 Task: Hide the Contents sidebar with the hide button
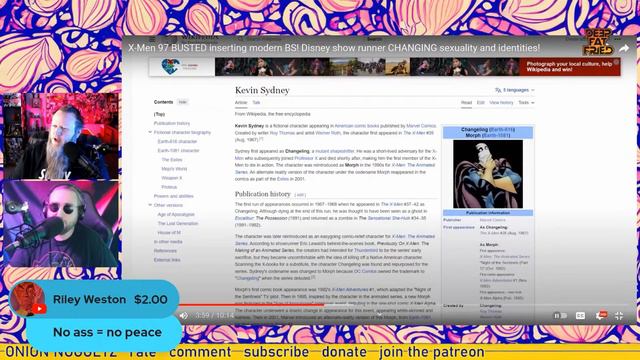coord(182,102)
